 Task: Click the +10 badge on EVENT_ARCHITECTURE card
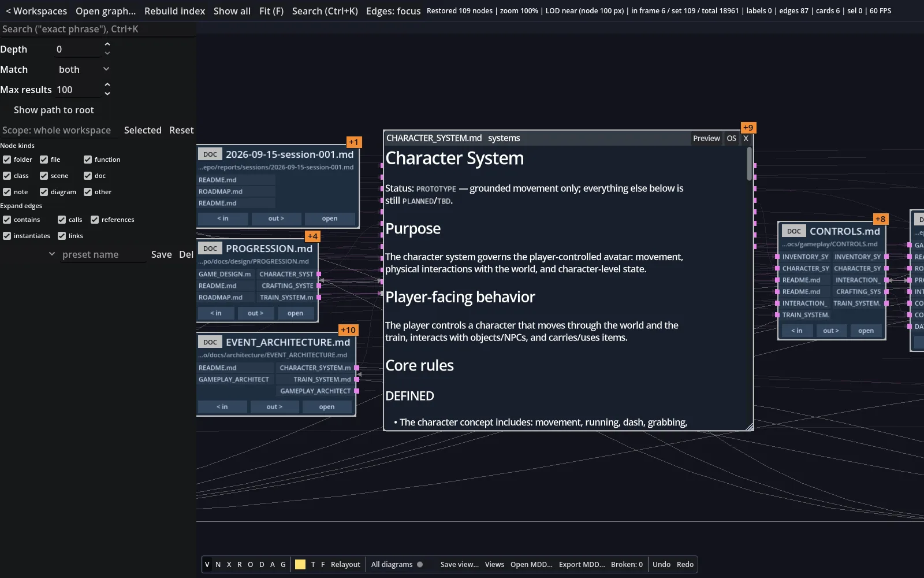348,330
